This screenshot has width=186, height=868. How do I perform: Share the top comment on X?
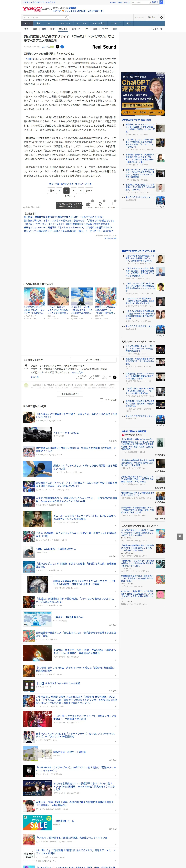tap(114, 377)
